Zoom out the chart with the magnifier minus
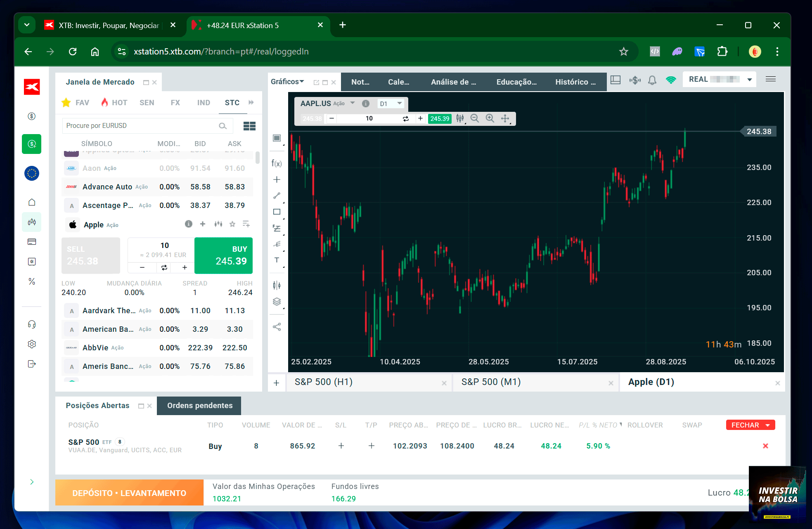The width and height of the screenshot is (812, 529). [x=475, y=118]
